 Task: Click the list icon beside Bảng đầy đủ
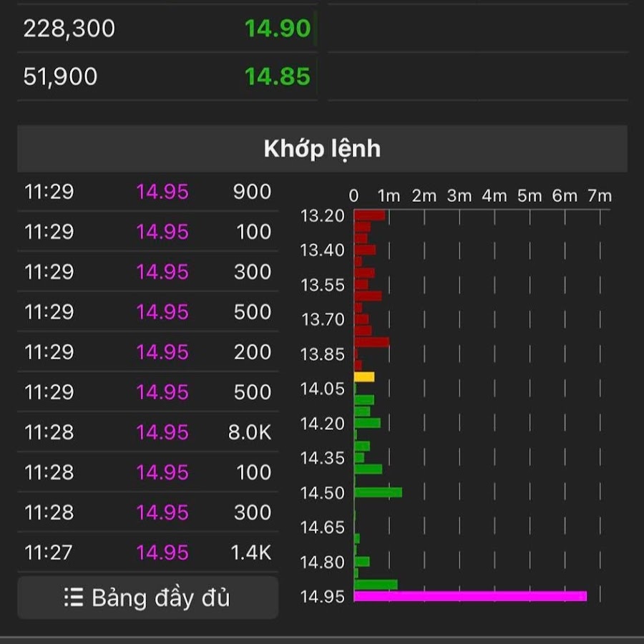(x=73, y=597)
